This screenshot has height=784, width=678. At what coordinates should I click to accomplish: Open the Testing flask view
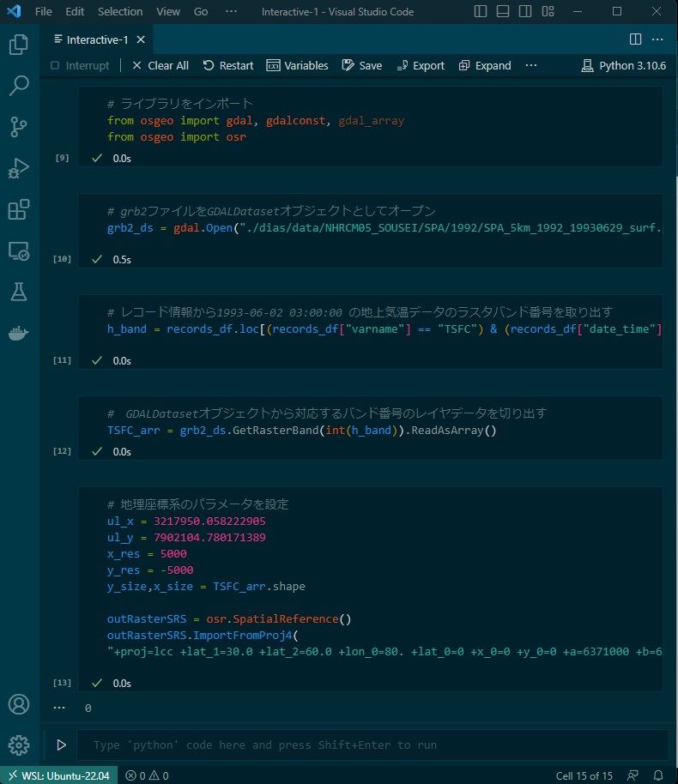coord(19,292)
